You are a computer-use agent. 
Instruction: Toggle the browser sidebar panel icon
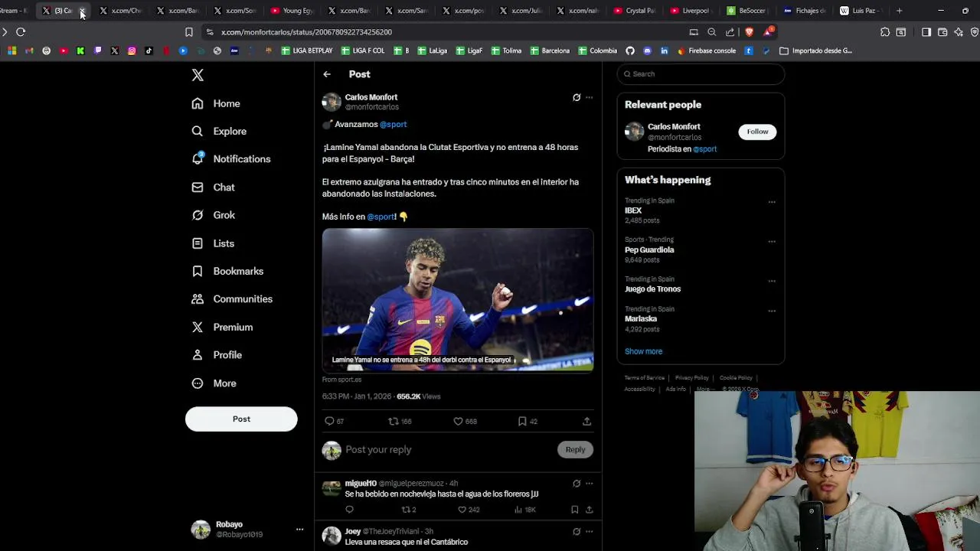pos(926,32)
